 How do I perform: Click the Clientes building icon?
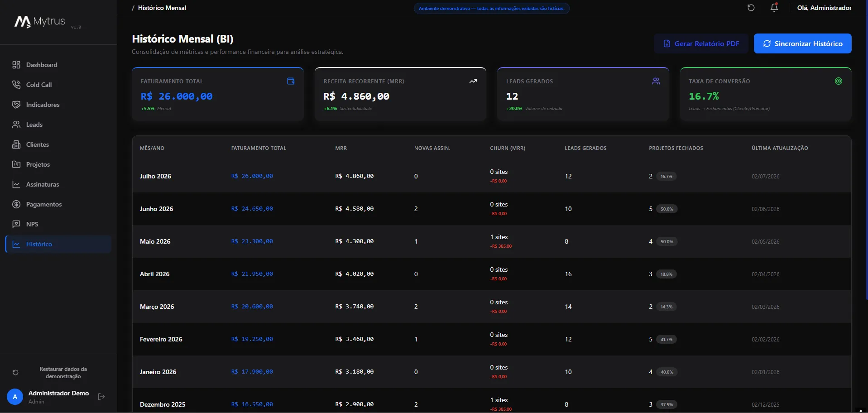[x=16, y=144]
